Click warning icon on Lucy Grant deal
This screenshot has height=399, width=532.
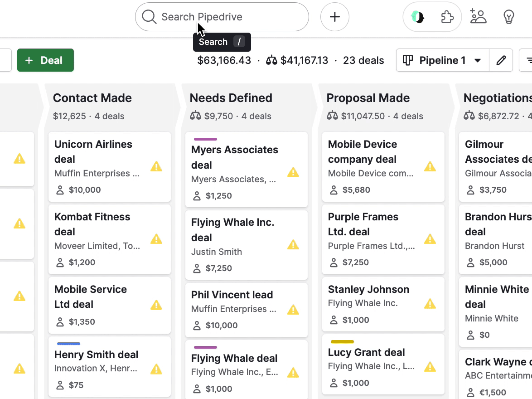430,367
